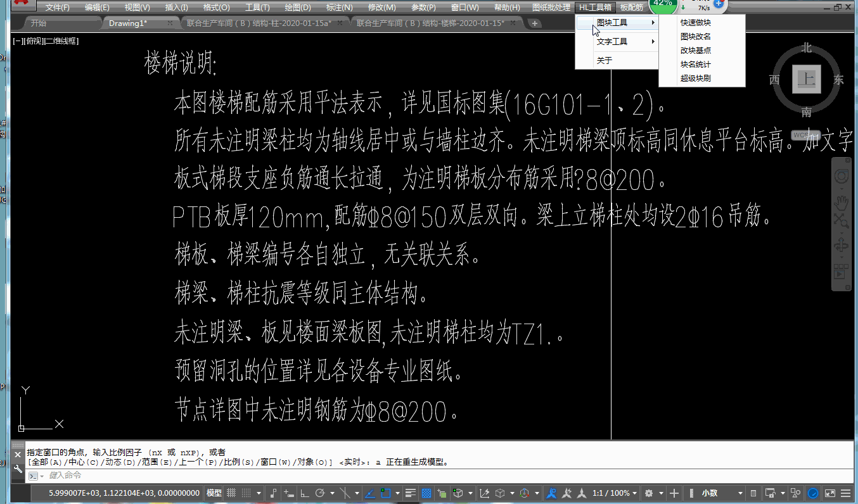
Task: Open the 图块工具 submenu arrow
Action: (x=653, y=23)
